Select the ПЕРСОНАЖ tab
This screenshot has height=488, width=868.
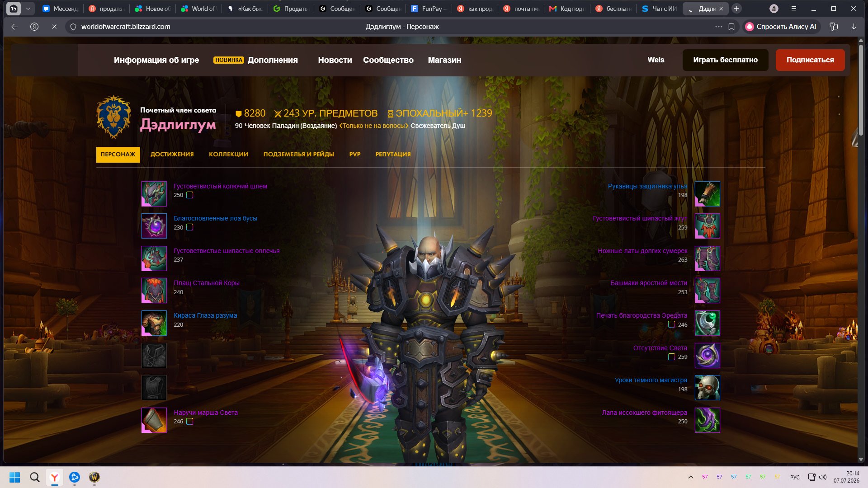tap(118, 155)
